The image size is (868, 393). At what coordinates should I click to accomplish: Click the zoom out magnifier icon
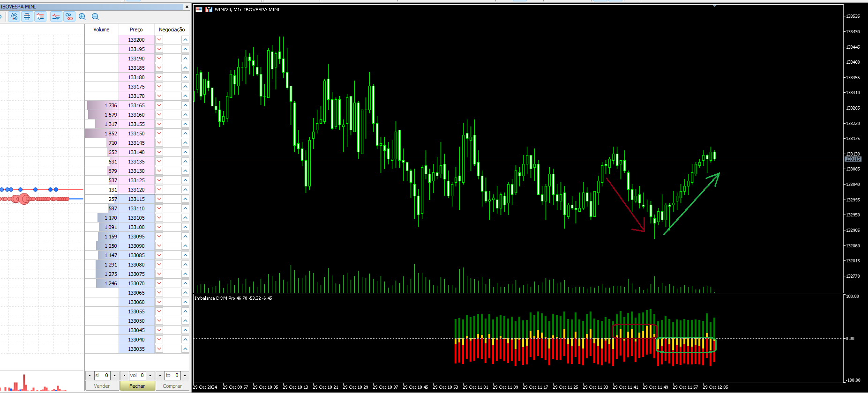click(x=96, y=17)
